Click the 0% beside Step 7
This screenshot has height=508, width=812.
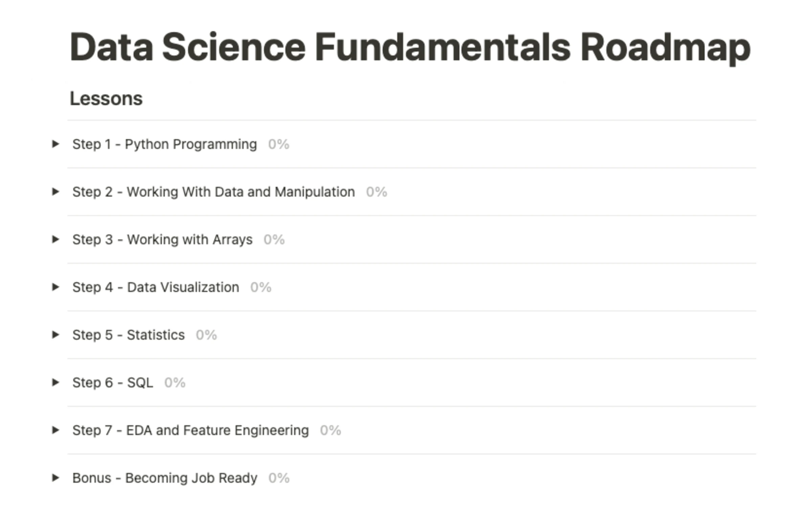click(331, 431)
